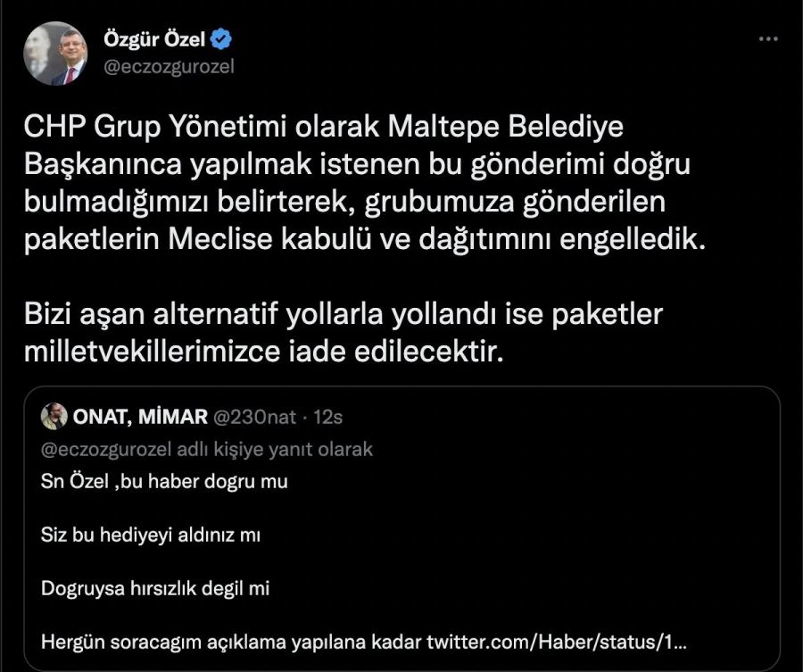Click the small ONAT, MİMAR avatar

click(54, 417)
